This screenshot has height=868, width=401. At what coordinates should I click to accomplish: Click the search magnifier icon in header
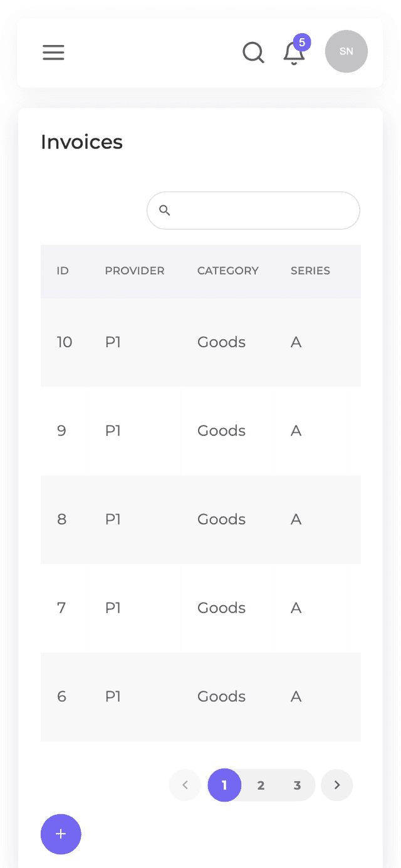253,53
